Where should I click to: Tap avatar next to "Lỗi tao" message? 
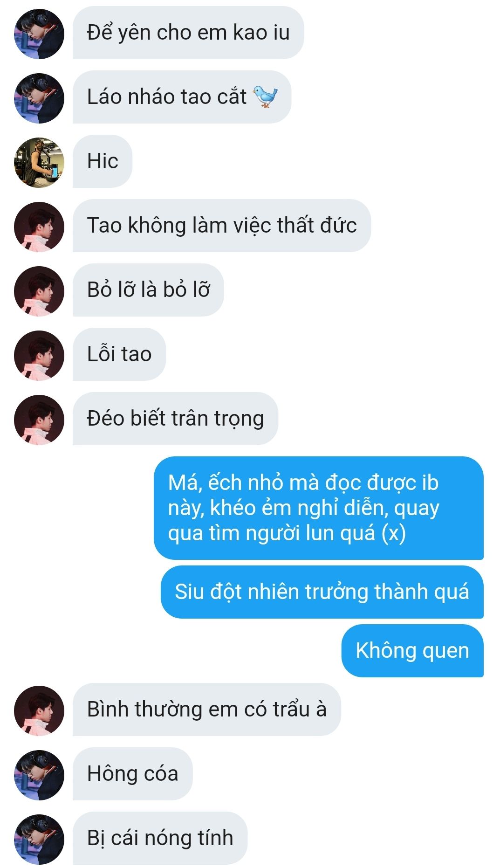pyautogui.click(x=39, y=355)
